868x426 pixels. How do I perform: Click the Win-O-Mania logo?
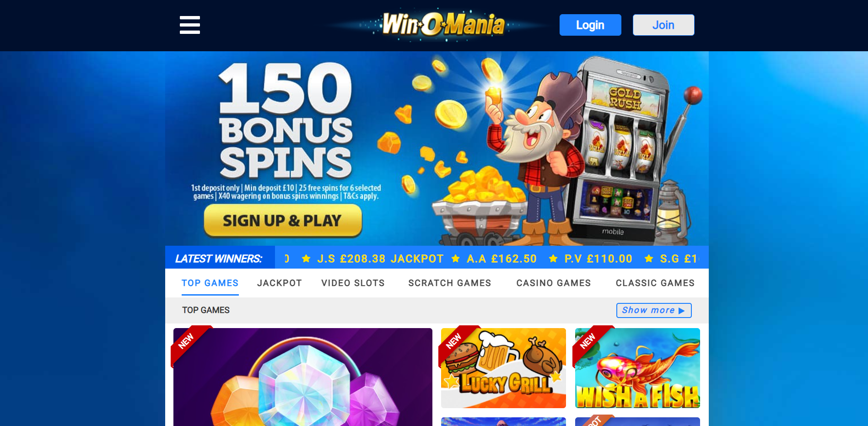point(443,24)
